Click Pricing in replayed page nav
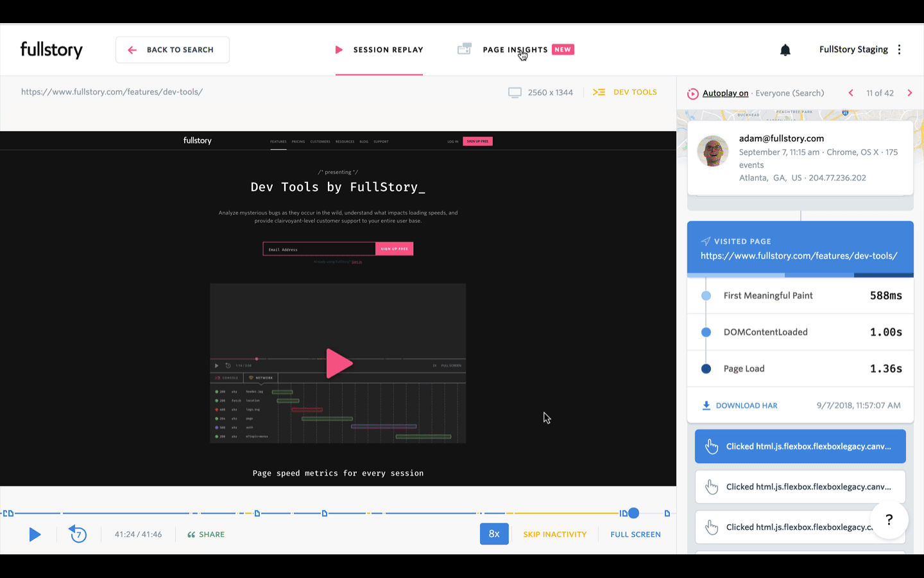924x578 pixels. coord(298,141)
